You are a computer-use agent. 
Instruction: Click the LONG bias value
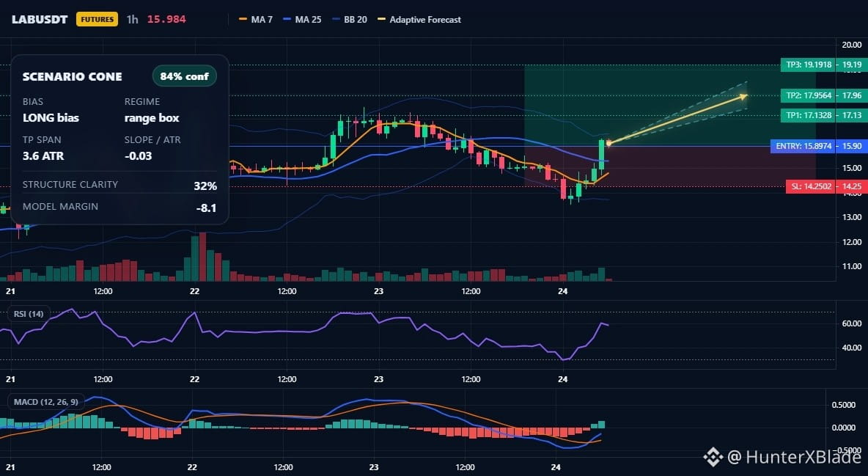pyautogui.click(x=51, y=117)
